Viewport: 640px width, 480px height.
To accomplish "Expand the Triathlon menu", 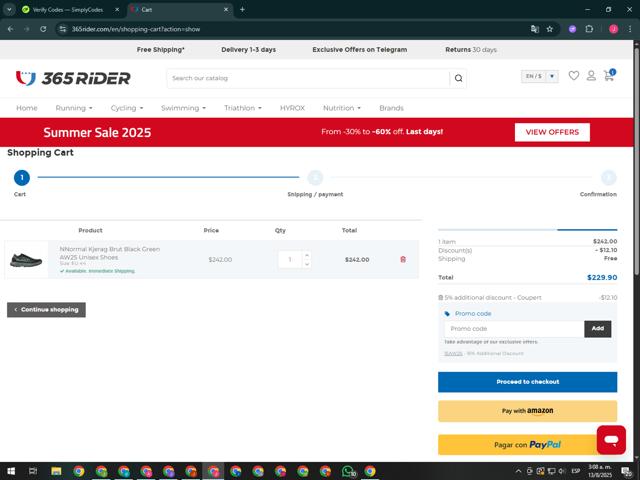I will [x=243, y=108].
